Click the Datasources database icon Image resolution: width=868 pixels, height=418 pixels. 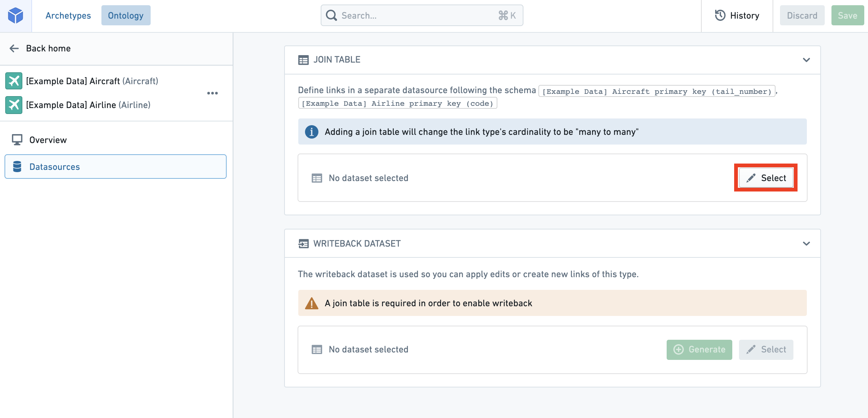point(17,167)
